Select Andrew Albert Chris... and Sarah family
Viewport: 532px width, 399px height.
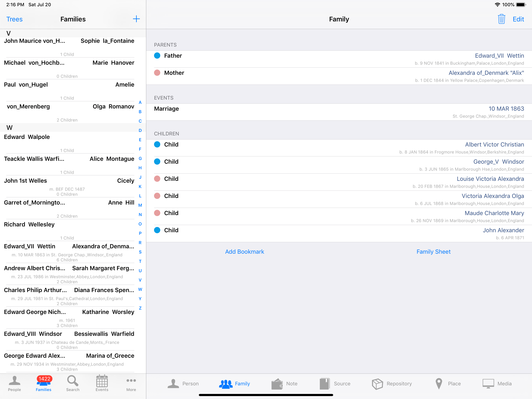69,274
